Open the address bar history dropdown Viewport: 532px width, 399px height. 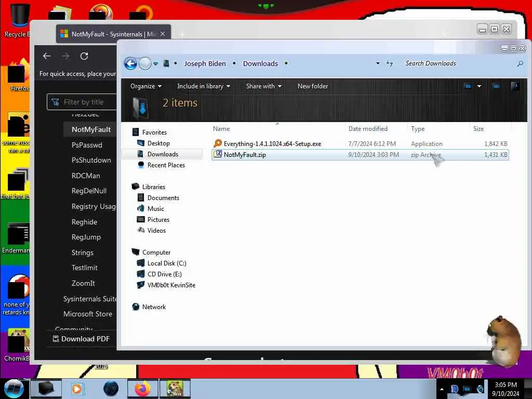(x=378, y=63)
